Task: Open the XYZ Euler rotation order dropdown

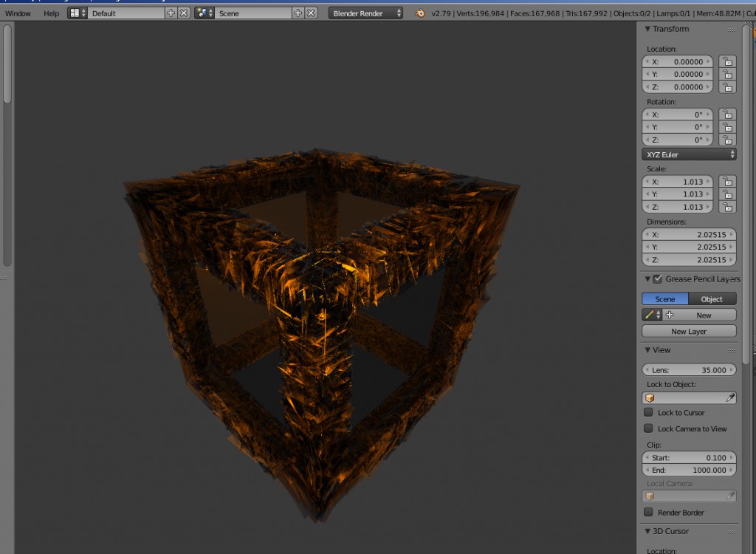Action: (687, 154)
